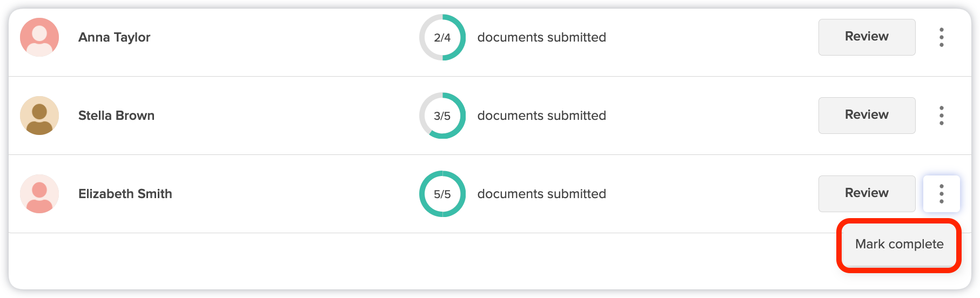Click Elizabeth Smith's avatar icon
Viewport: 980px width, 298px height.
pos(39,194)
